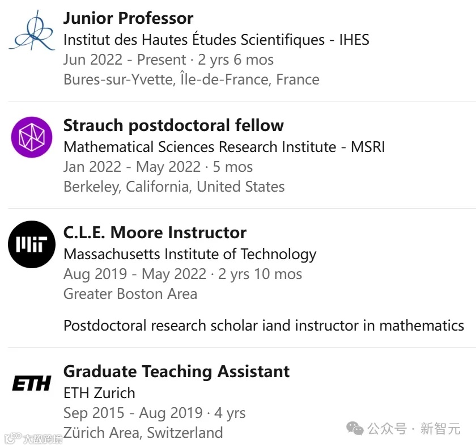The image size is (476, 448).
Task: Open the C.L.E. Moore Instructor entry
Action: (x=155, y=233)
